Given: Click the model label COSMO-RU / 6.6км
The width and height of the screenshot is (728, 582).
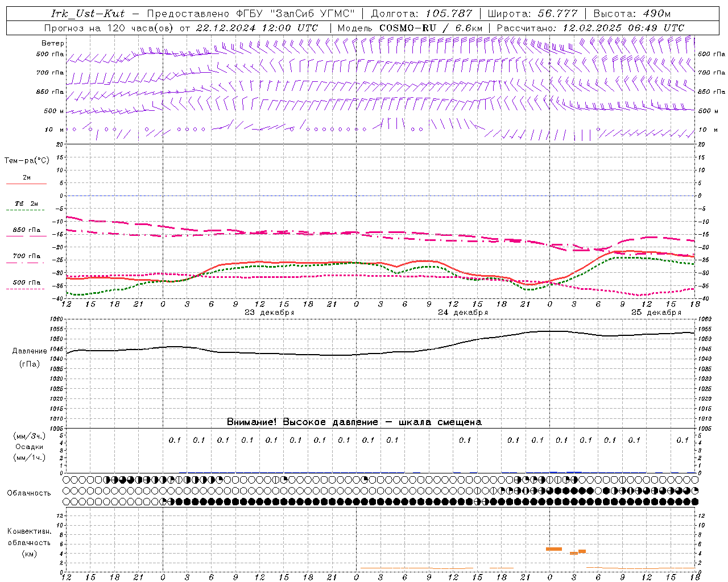Looking at the screenshot, I should tap(431, 28).
